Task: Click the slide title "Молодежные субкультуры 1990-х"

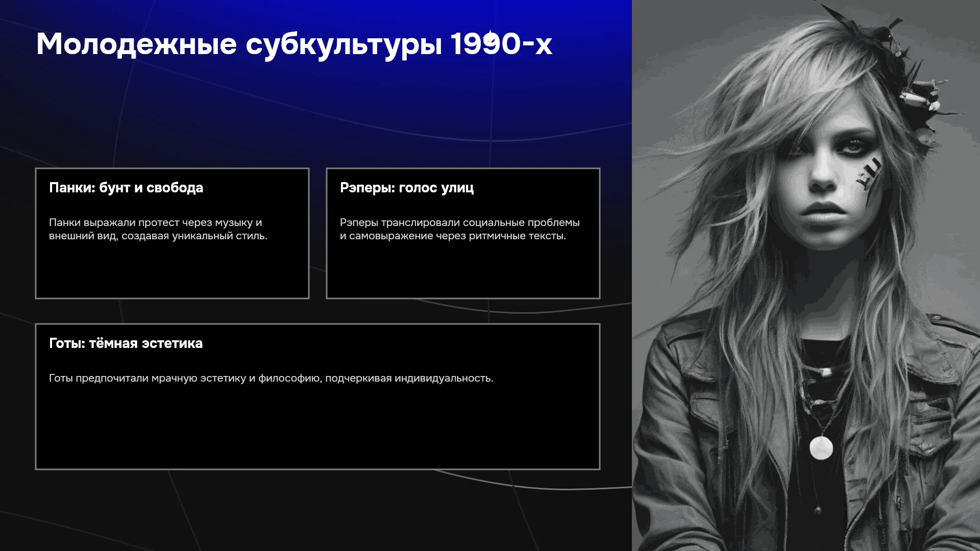Action: click(x=294, y=44)
